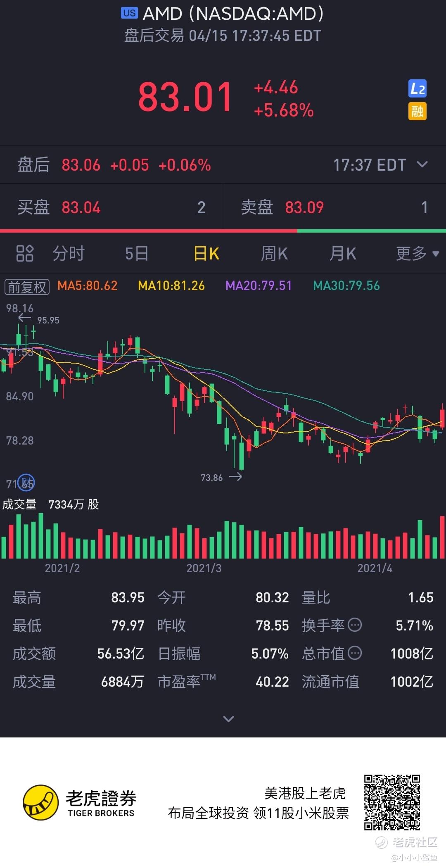Tap the 流通市值 1002亿 value

click(412, 682)
